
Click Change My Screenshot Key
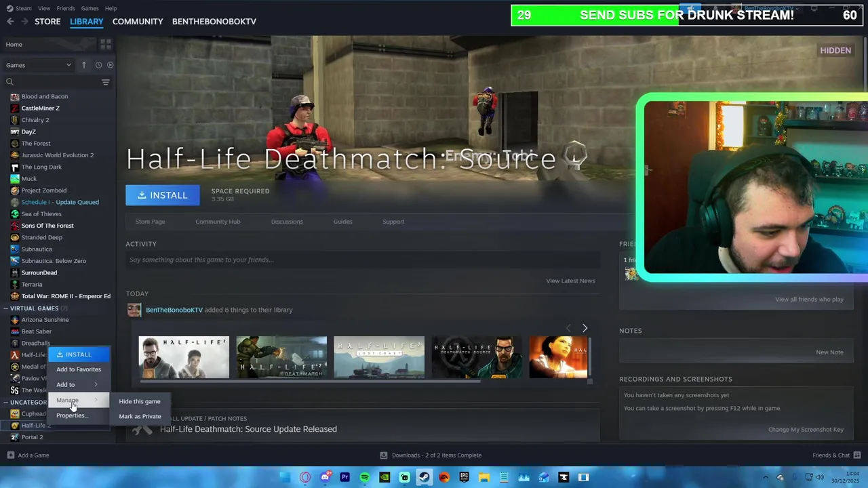806,430
